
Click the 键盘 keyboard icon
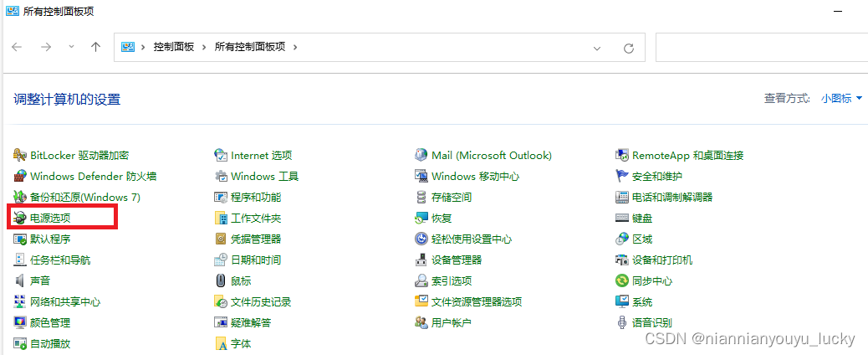622,218
